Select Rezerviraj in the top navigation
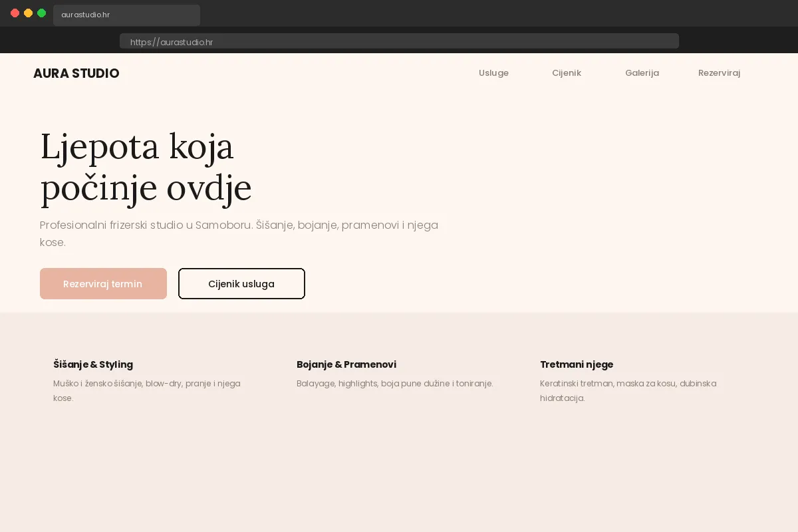The image size is (798, 532). [x=719, y=73]
